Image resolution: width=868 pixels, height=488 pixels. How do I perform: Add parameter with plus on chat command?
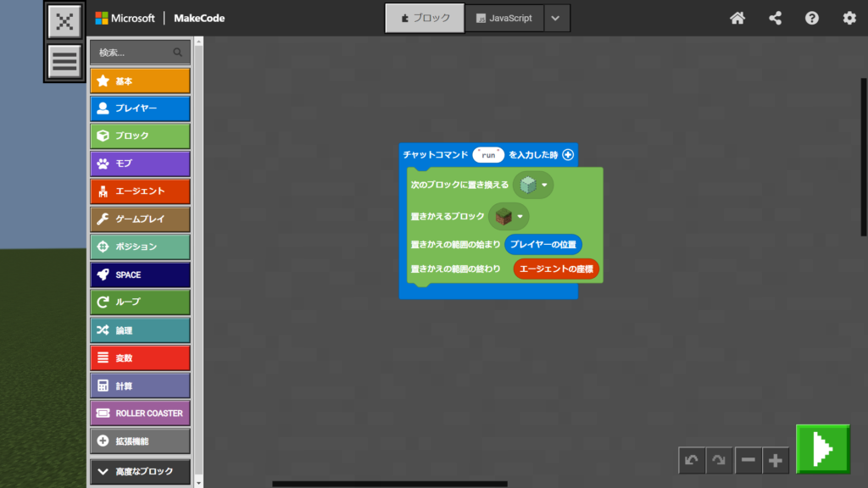pos(568,155)
